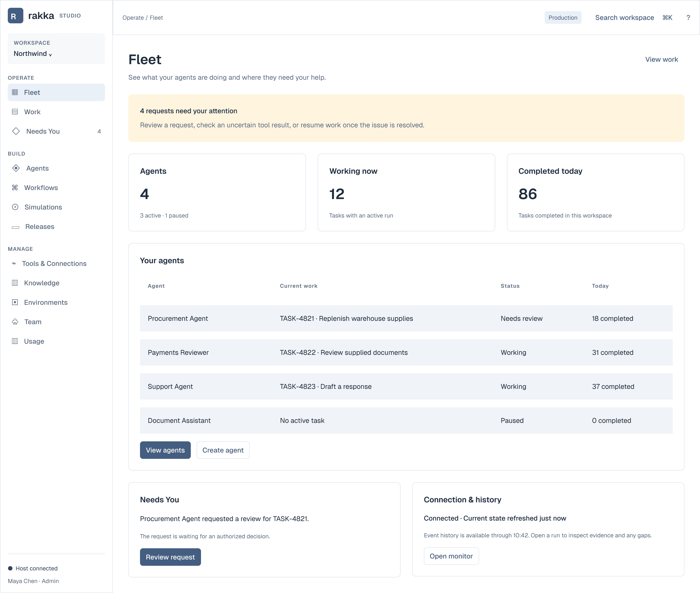Screen dimensions: 700x593
Task: Click the Knowledge columns icon
Action: point(15,283)
